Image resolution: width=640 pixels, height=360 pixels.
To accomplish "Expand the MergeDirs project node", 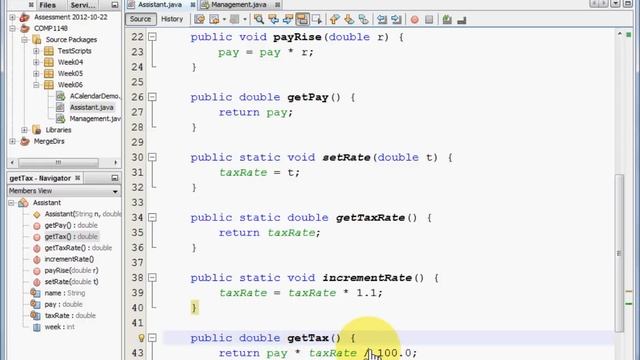I will [13, 141].
